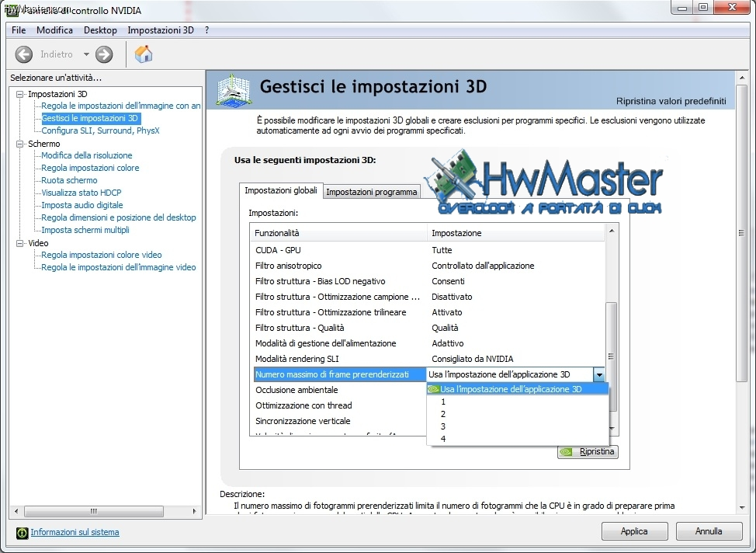Choose value 4 in dropdown list
This screenshot has height=553, width=756.
518,439
